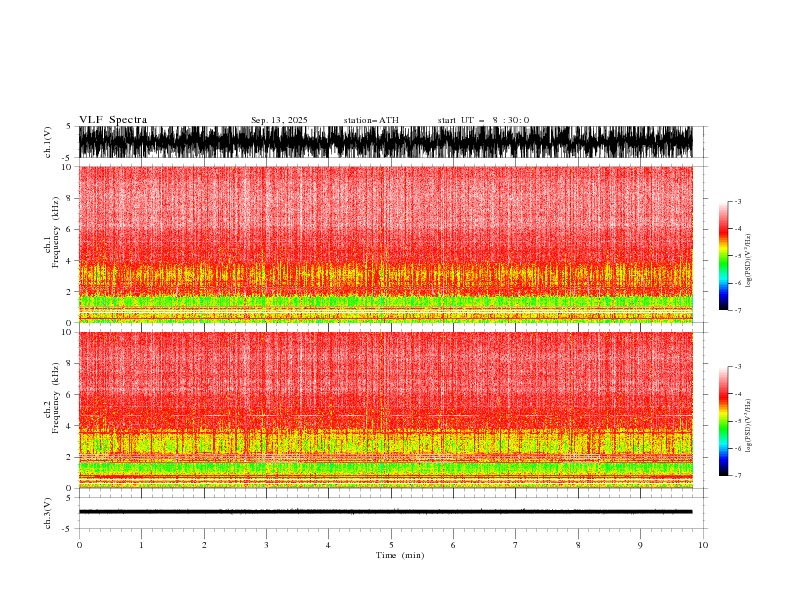Click the ch.2 spectrogram plot area

click(x=386, y=410)
